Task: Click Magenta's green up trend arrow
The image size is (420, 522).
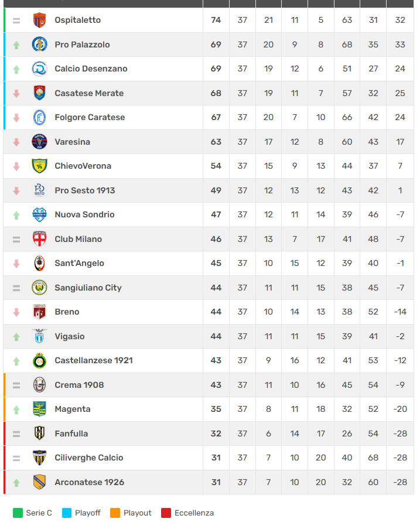Action: point(16,410)
